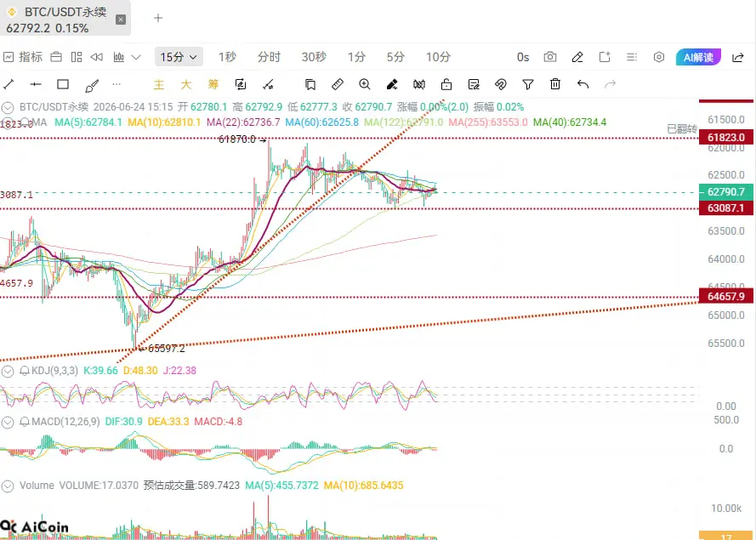Open the list lines menu icon
Screen dimensions: 756x540
632,57
